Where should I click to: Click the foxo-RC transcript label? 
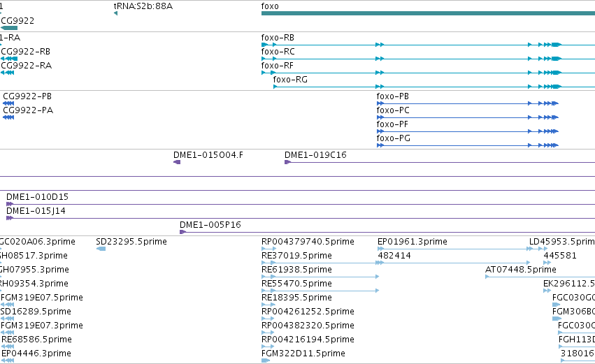(278, 52)
